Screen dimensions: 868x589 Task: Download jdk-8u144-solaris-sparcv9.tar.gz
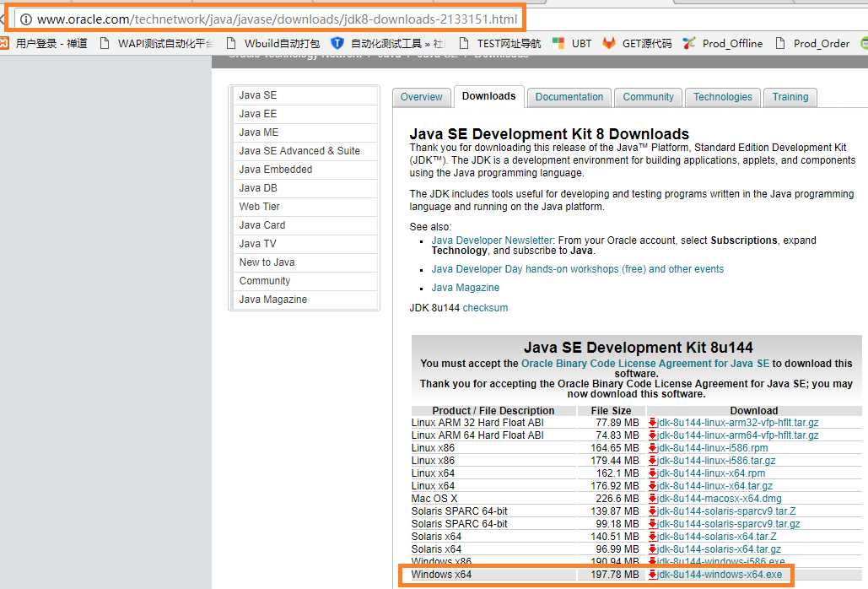729,524
